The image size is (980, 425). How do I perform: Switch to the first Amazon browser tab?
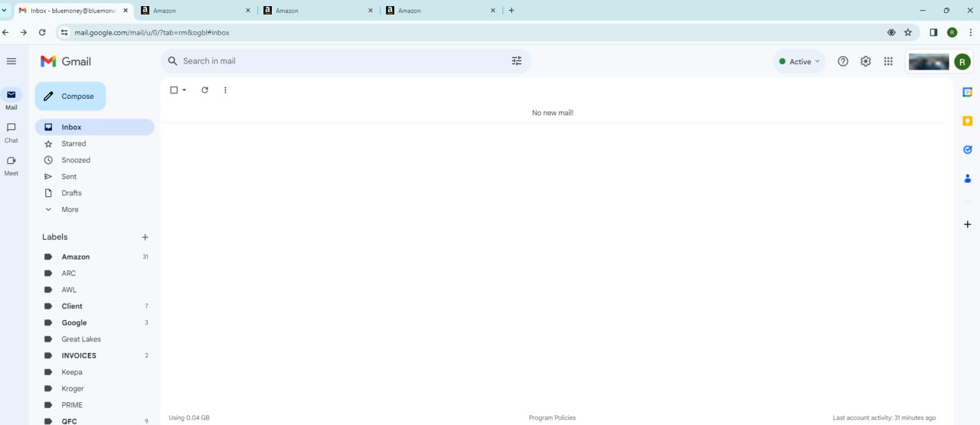[195, 11]
